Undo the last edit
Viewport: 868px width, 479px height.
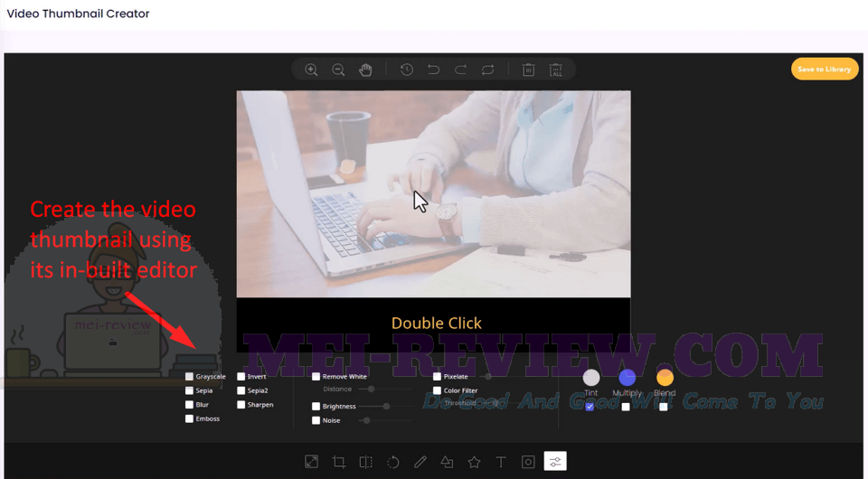click(x=433, y=70)
